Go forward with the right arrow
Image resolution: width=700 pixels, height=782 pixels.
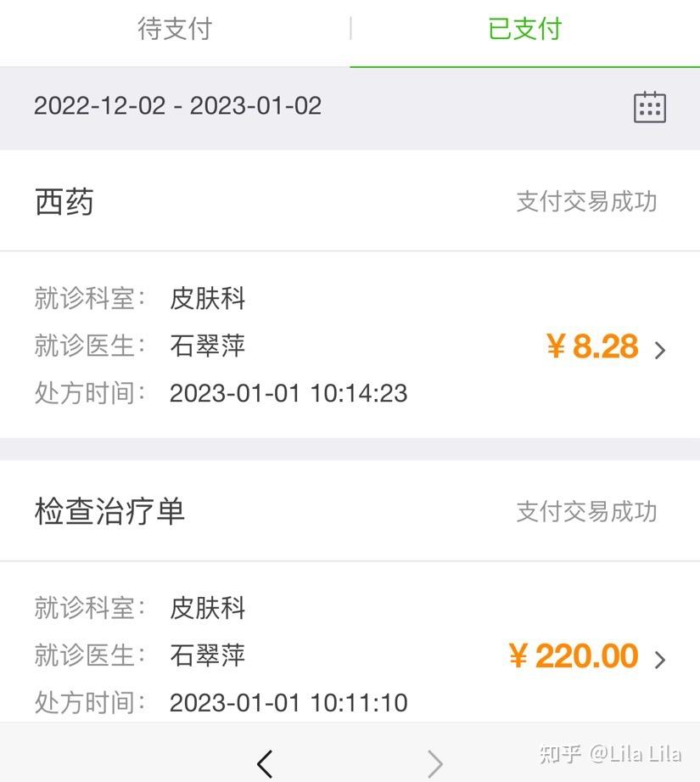point(435,763)
